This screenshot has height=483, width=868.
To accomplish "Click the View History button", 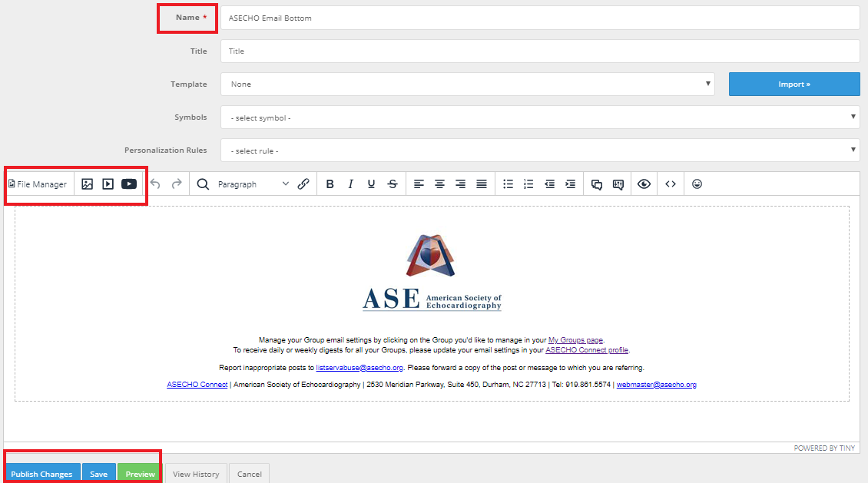I will click(x=196, y=474).
